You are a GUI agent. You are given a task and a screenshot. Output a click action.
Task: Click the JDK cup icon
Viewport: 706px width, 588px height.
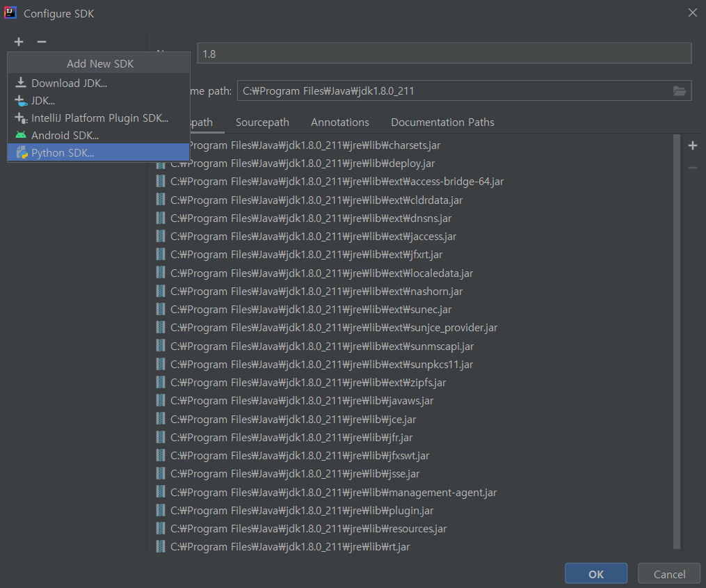tap(21, 101)
